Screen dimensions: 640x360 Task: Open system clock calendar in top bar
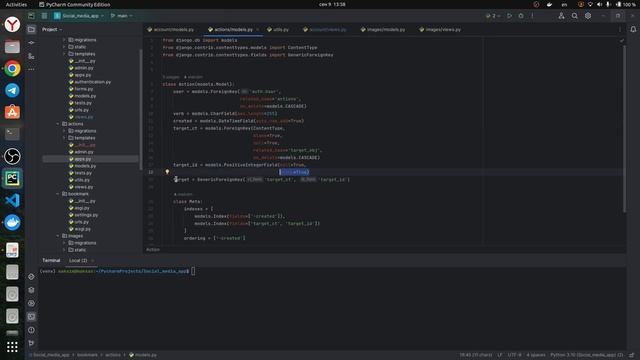coord(332,4)
